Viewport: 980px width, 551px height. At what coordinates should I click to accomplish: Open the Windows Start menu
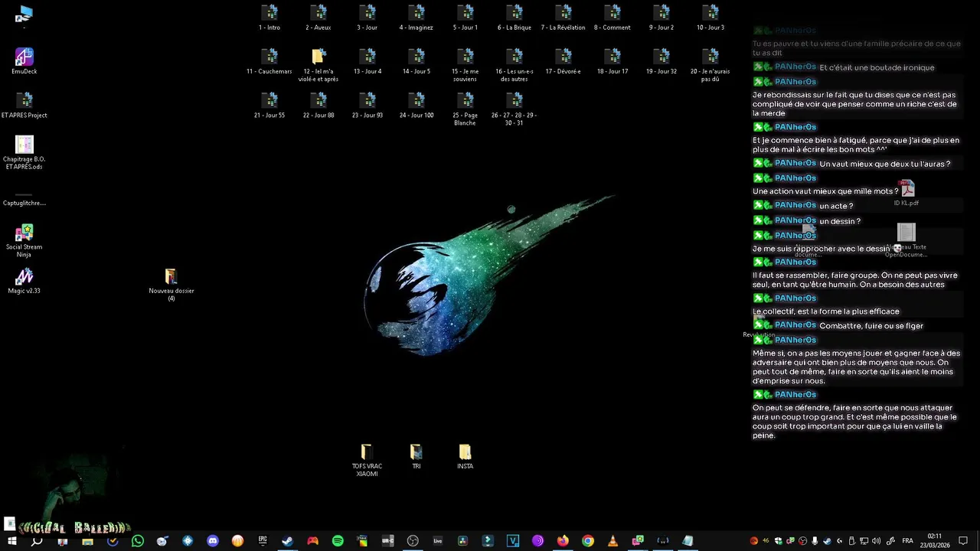[11, 541]
